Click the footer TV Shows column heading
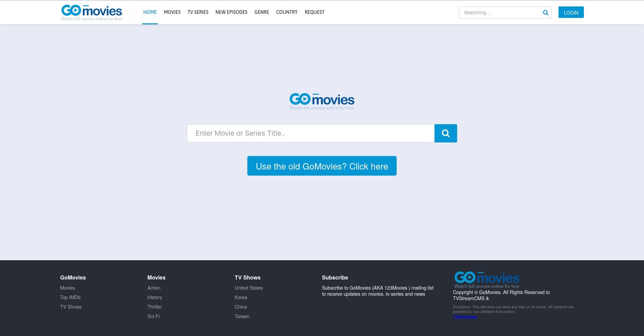Viewport: 644px width, 336px height. click(x=248, y=277)
